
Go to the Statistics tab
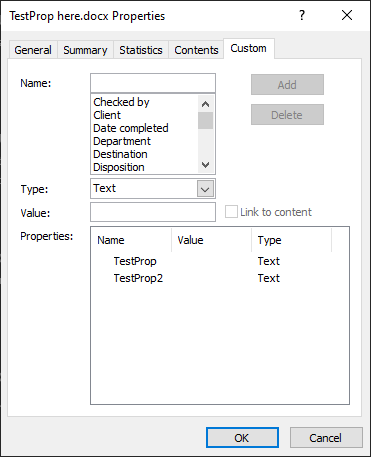coord(141,50)
